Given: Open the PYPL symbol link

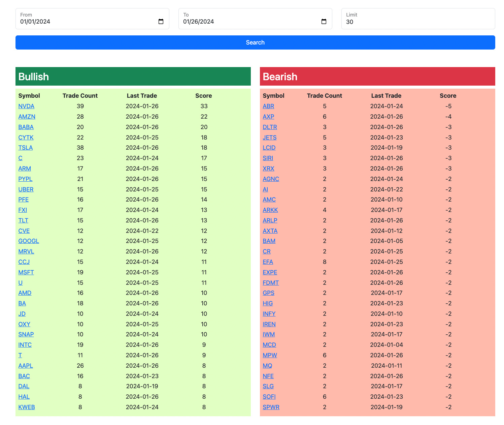Looking at the screenshot, I should click(25, 179).
